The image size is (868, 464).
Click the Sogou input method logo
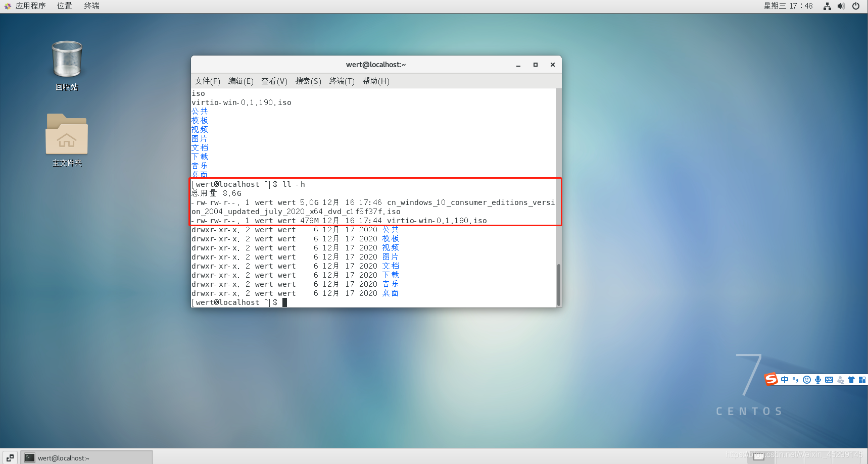tap(771, 379)
